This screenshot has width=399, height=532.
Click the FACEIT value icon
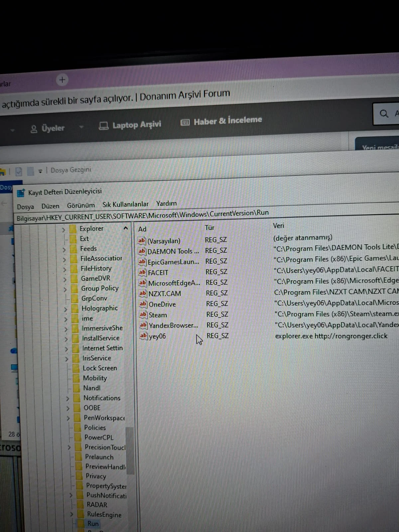tap(143, 273)
